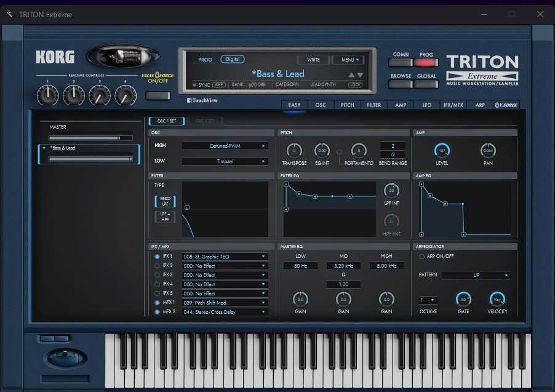Toggle IFX 2 effect on/off

click(x=157, y=266)
